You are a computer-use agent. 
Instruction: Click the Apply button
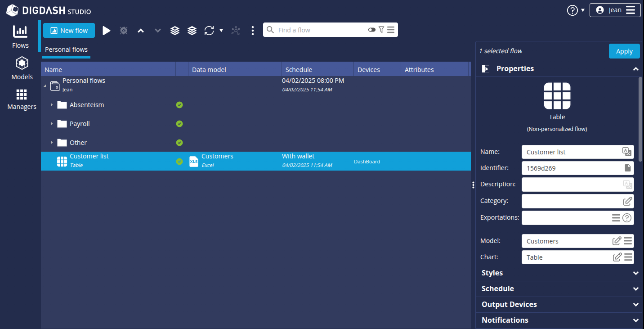pos(624,51)
